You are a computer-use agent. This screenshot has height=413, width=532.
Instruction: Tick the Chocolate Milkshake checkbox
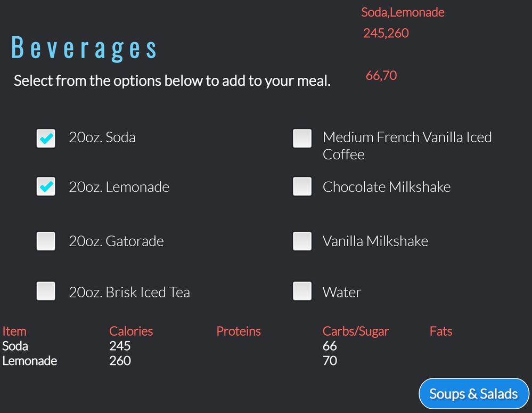(302, 187)
